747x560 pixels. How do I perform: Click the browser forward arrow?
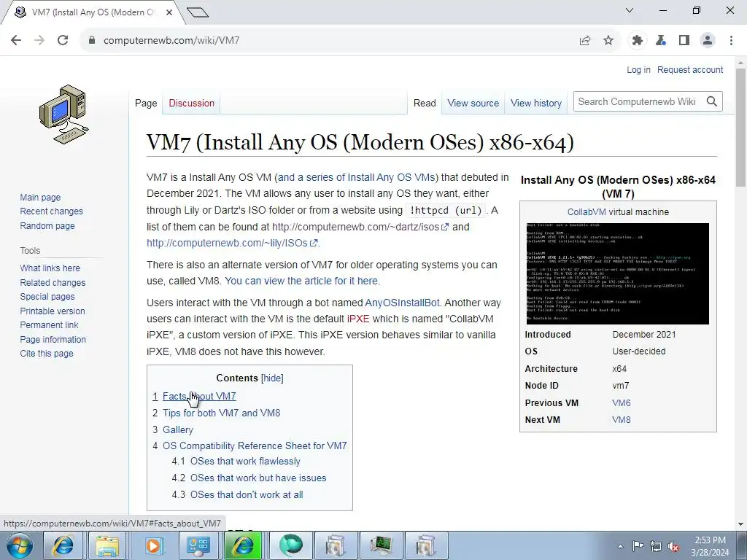(x=39, y=41)
